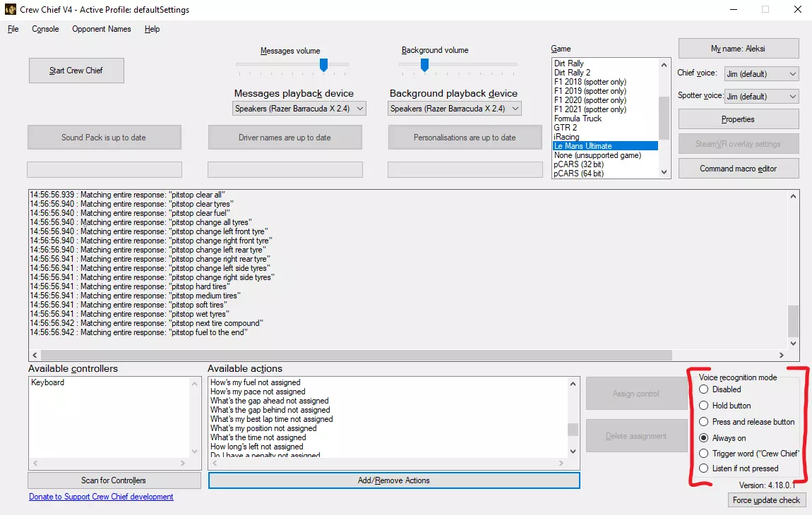Click Force update check button

tap(766, 500)
